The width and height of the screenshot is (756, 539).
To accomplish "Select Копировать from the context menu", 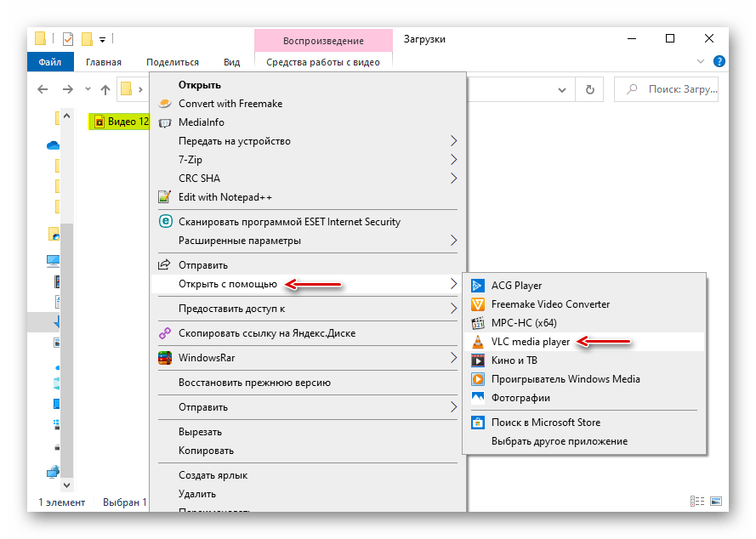I will (x=206, y=451).
